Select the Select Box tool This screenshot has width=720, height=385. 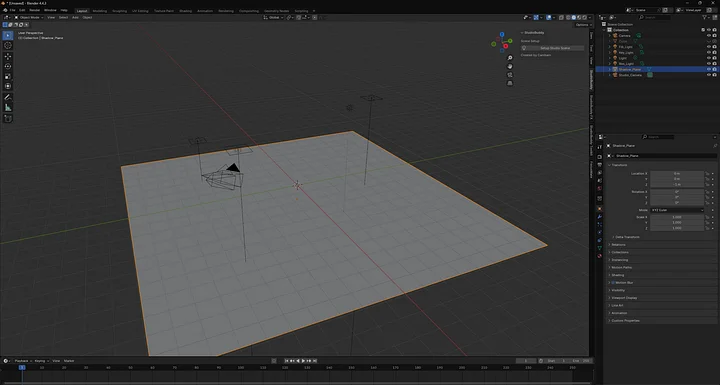coord(8,35)
